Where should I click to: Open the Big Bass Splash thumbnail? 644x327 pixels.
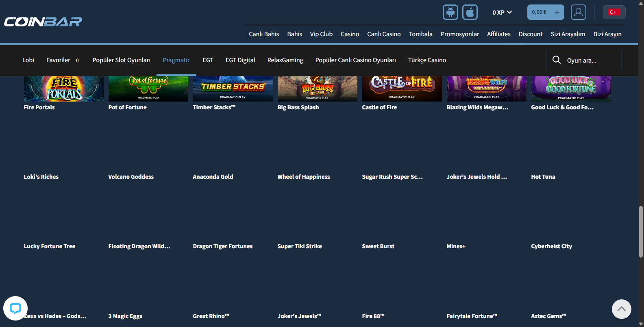(x=318, y=89)
